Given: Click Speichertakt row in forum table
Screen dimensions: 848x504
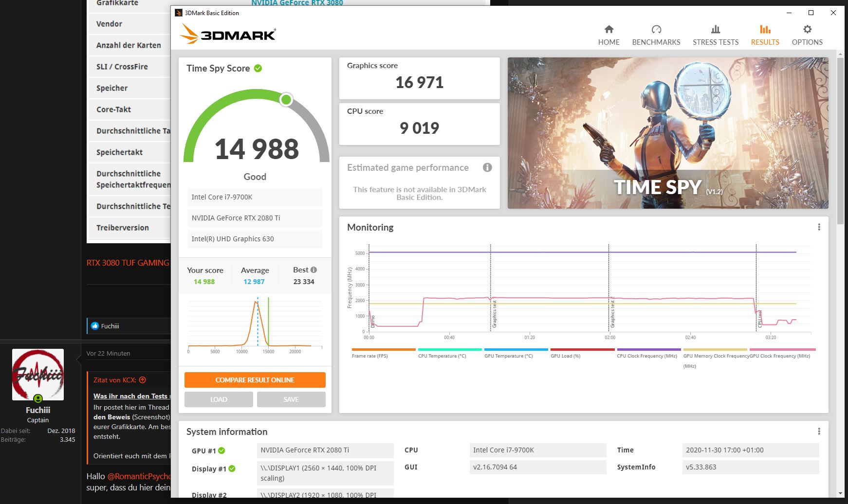Looking at the screenshot, I should [x=129, y=152].
